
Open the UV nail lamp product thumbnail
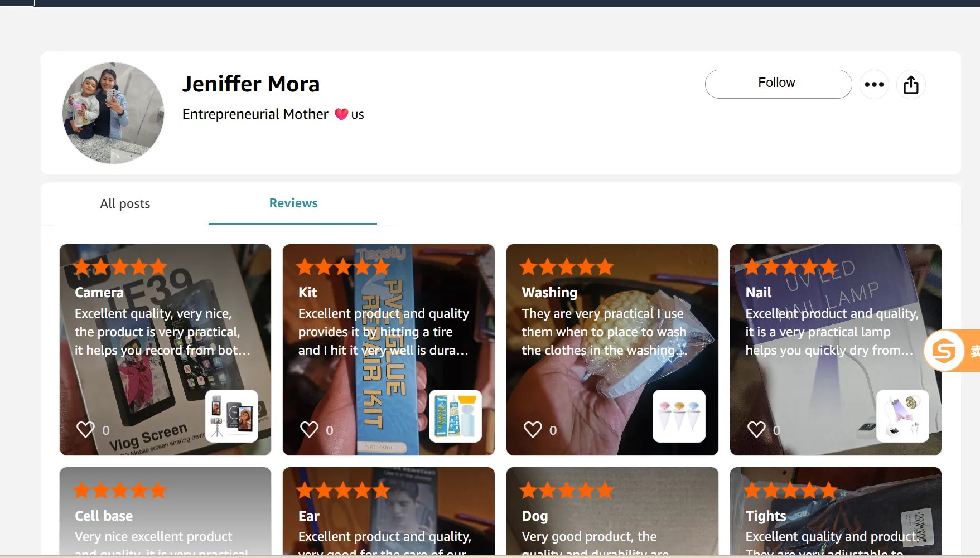coord(902,416)
